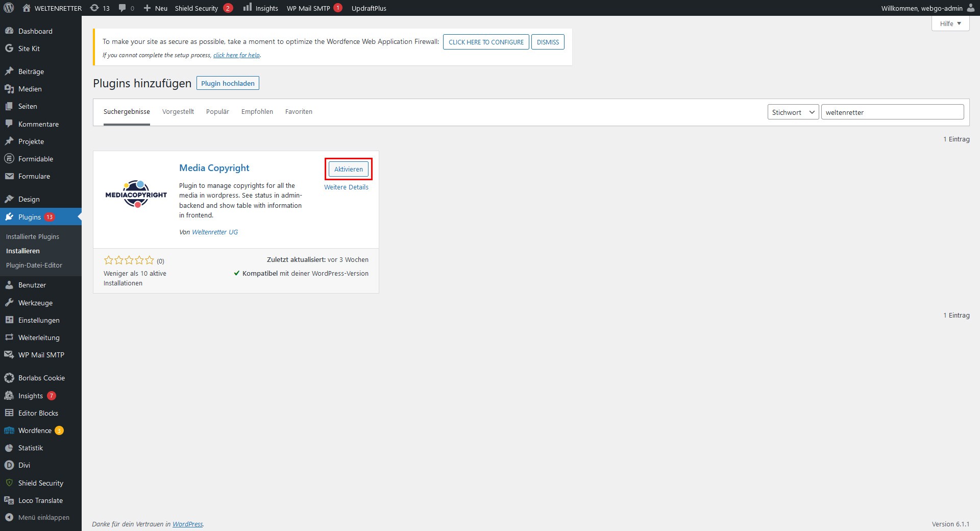Screen dimensions: 980x531
Task: Switch to the Empfohlen tab
Action: [x=257, y=112]
